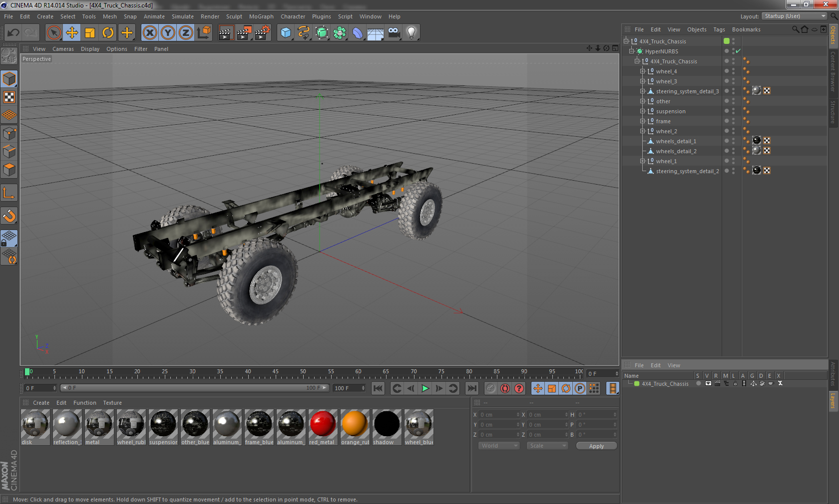The height and width of the screenshot is (504, 839).
Task: Click the Apply coordinates button
Action: click(x=596, y=446)
